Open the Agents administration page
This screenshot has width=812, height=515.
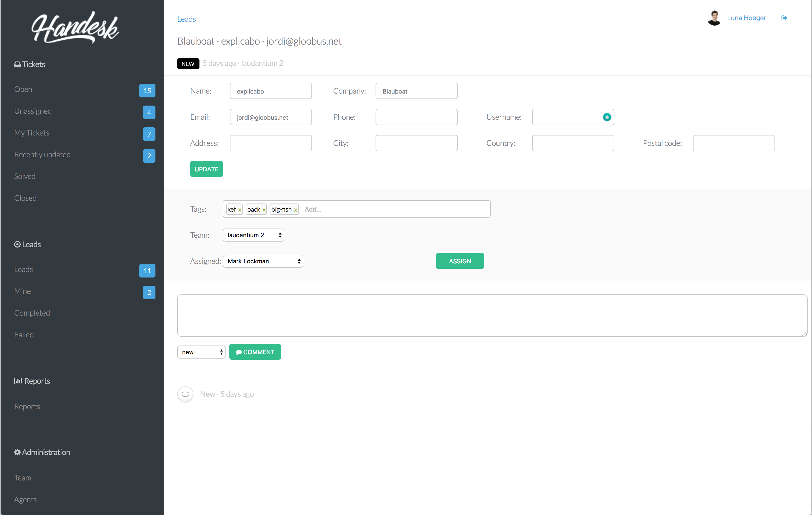coord(25,499)
